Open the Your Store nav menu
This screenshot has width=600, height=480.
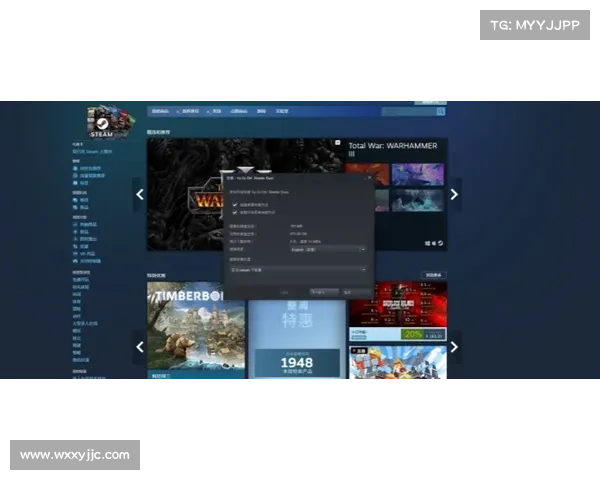pos(160,111)
